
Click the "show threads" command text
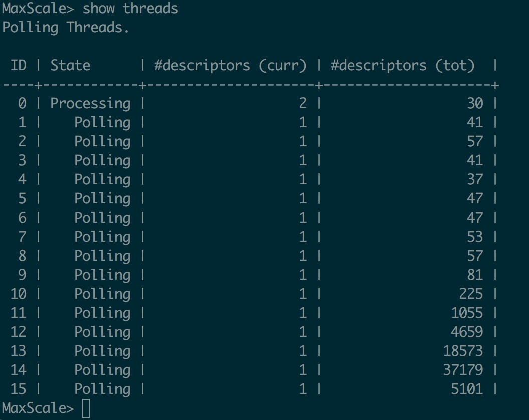130,8
